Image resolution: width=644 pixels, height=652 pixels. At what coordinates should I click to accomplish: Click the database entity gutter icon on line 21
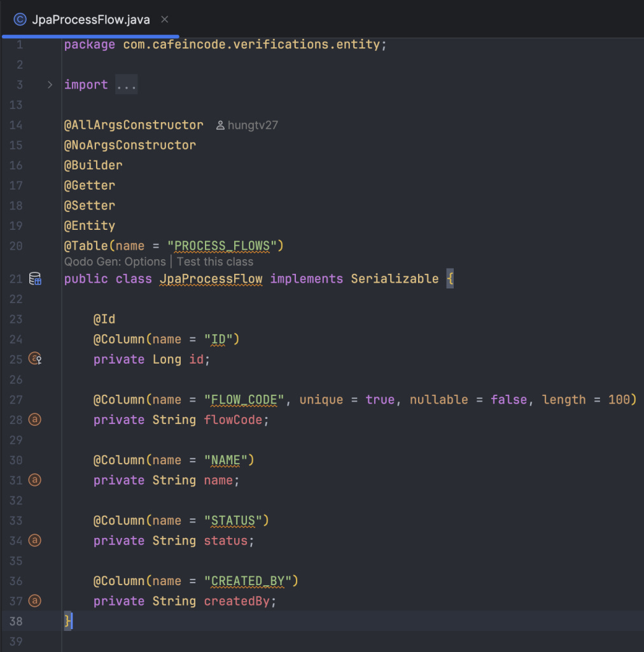(35, 279)
